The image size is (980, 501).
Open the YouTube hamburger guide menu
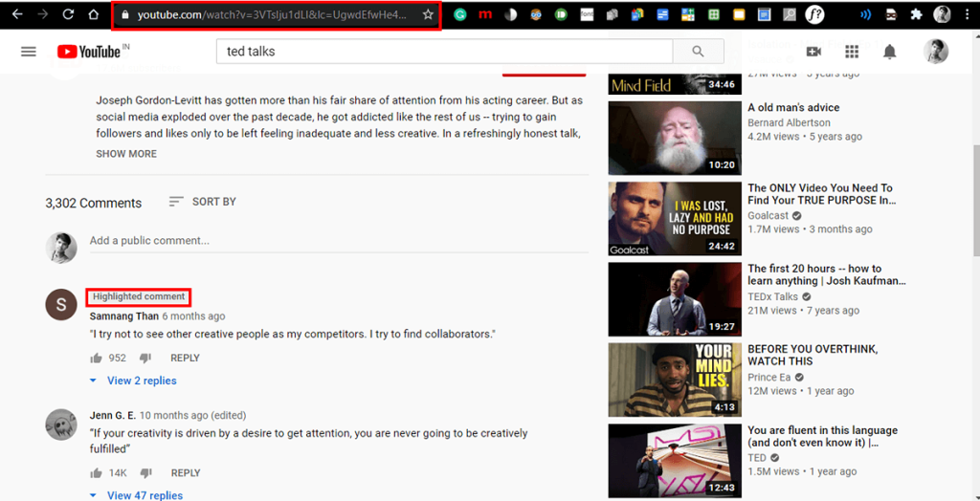28,52
